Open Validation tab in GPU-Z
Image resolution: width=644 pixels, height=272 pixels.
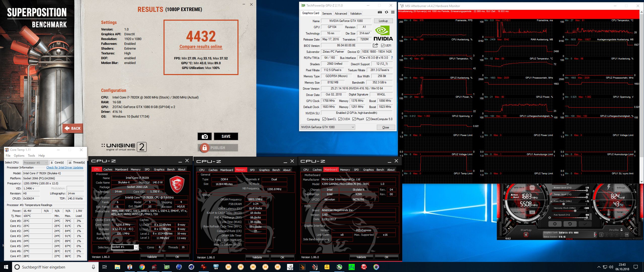[356, 14]
